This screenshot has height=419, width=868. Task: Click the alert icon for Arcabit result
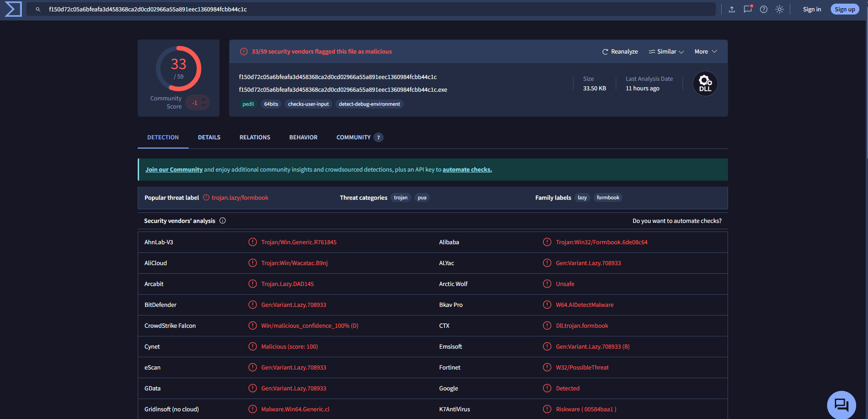tap(253, 284)
